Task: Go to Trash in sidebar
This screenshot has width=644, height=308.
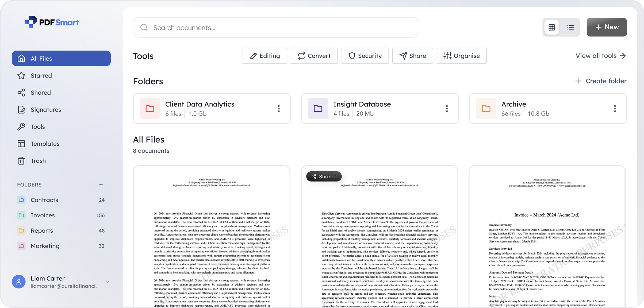Action: pos(38,161)
